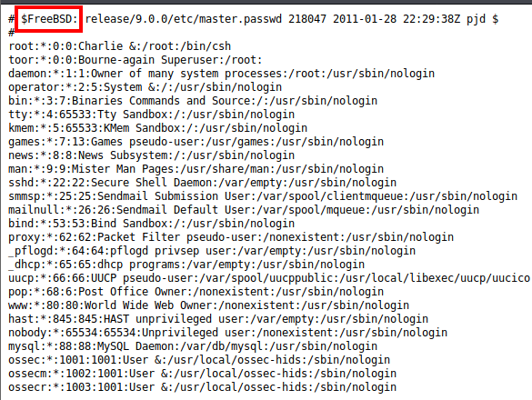Place cursor on the daemon account line
Viewport: 532px width, 400px height.
pos(222,74)
